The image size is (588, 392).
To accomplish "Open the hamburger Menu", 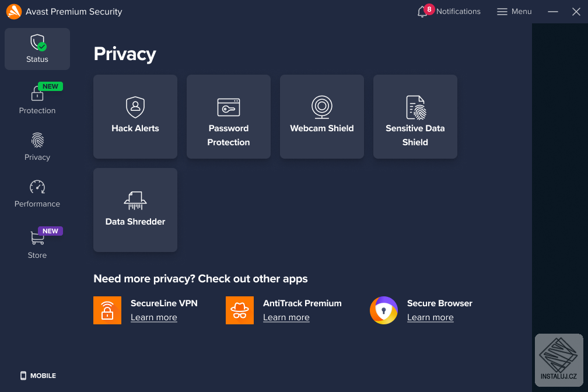I will tap(514, 12).
